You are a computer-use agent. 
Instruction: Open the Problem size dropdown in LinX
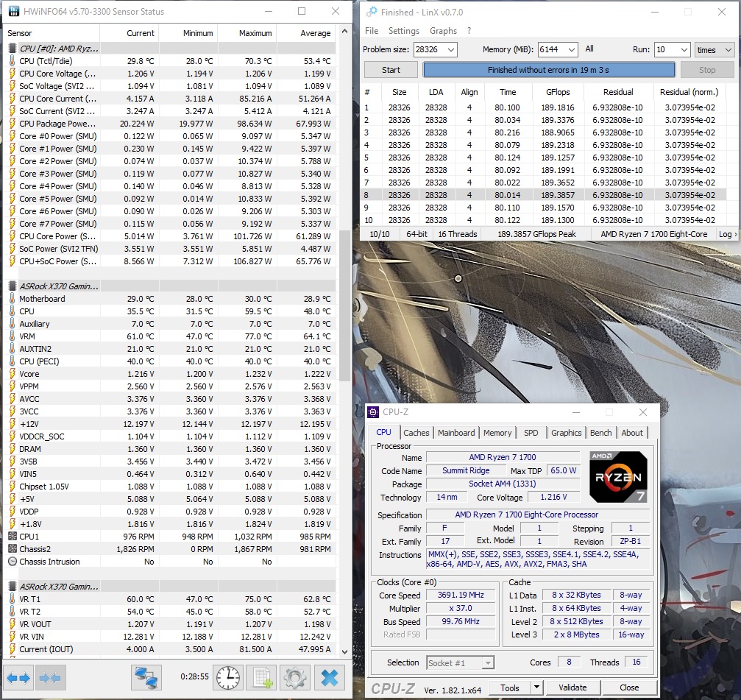pyautogui.click(x=451, y=49)
